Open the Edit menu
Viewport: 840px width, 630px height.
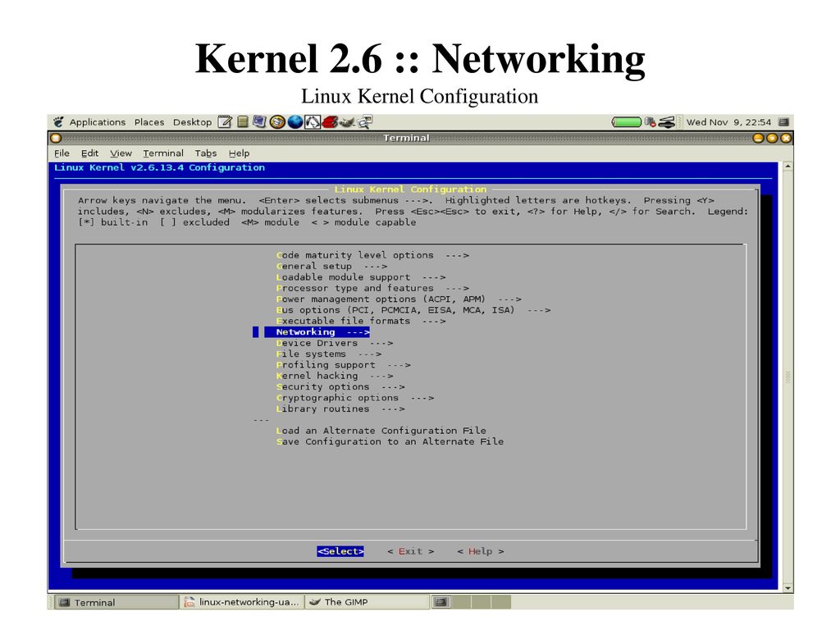click(x=89, y=153)
